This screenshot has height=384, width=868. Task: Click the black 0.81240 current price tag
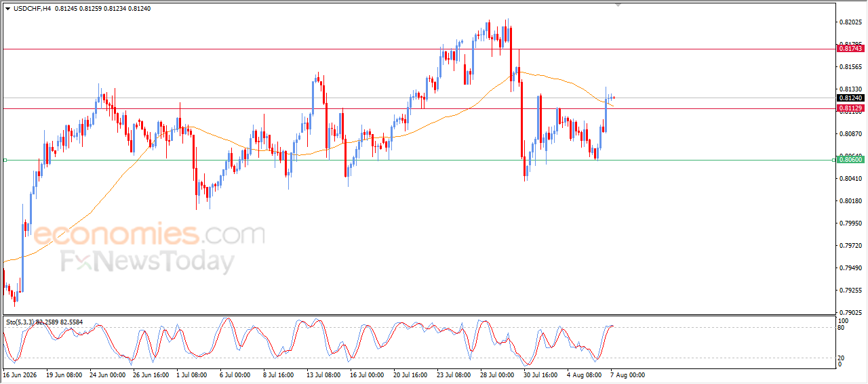pos(850,98)
